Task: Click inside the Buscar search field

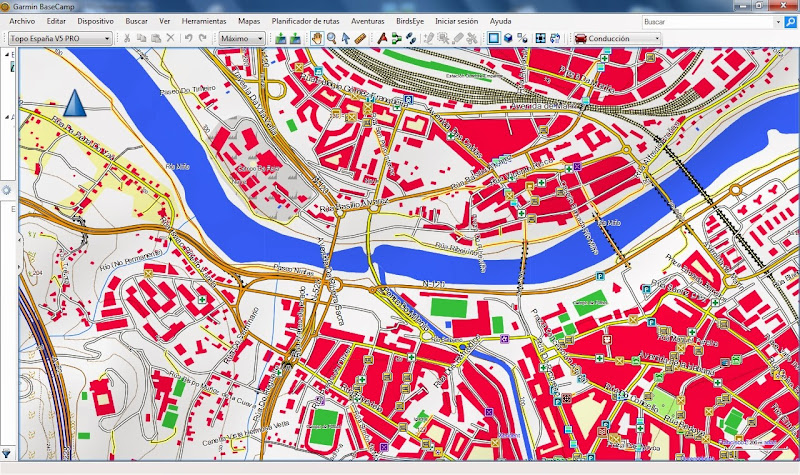Action: pos(708,22)
